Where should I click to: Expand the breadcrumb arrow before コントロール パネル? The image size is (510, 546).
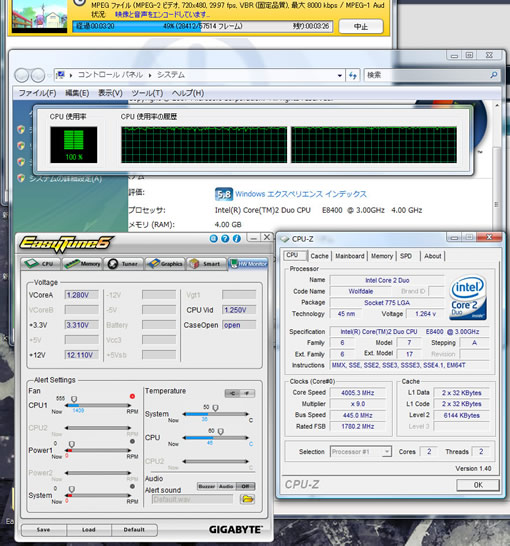click(x=71, y=75)
